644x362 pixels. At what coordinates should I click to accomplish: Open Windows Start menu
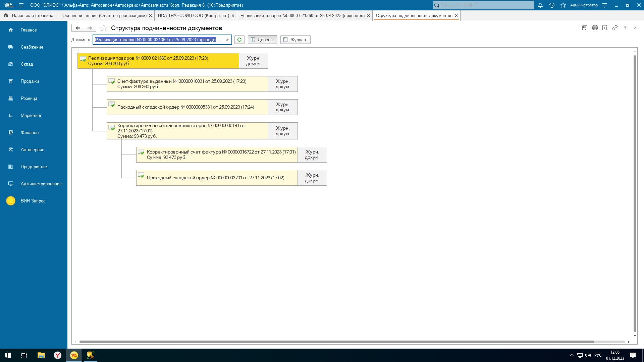(x=8, y=355)
